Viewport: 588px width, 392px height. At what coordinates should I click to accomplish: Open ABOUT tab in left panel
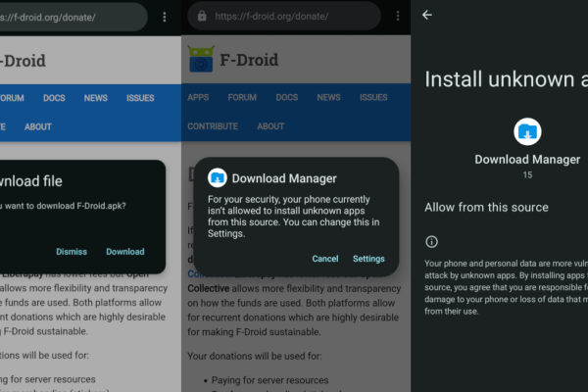coord(38,127)
